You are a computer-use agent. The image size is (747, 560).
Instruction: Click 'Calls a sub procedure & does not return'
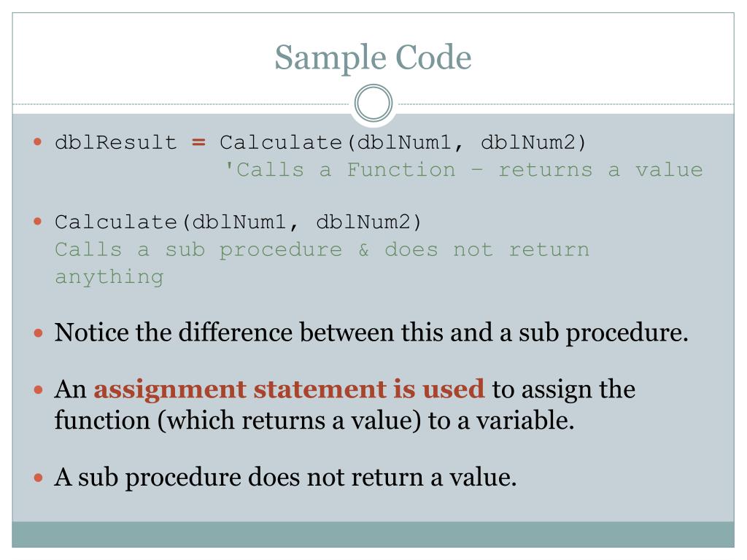coord(322,249)
